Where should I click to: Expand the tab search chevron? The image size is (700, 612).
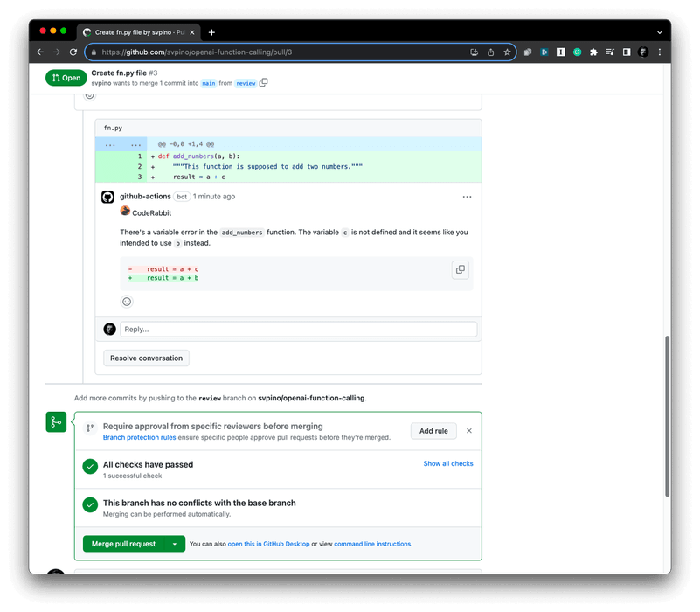[660, 32]
